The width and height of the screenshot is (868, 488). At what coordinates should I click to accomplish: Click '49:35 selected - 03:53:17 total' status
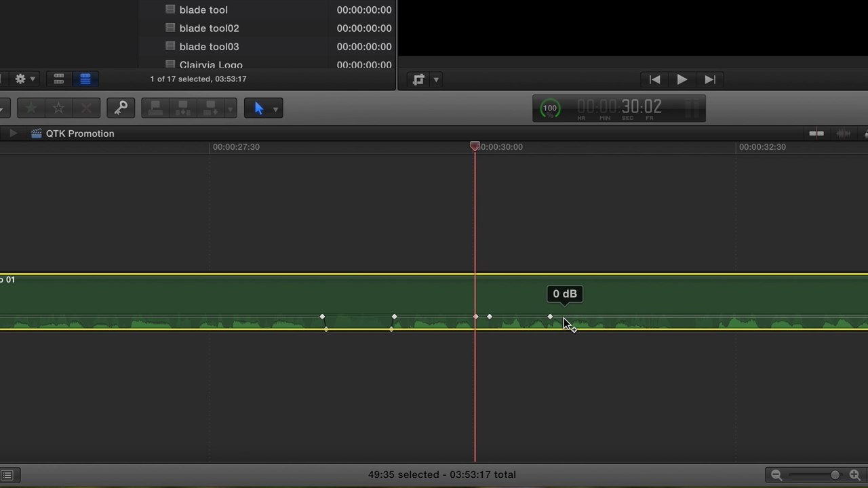click(x=442, y=474)
